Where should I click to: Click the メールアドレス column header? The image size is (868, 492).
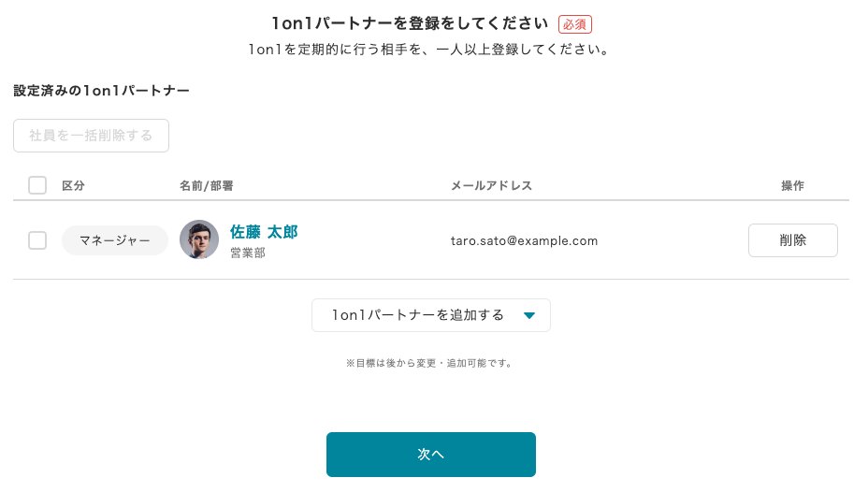click(491, 185)
